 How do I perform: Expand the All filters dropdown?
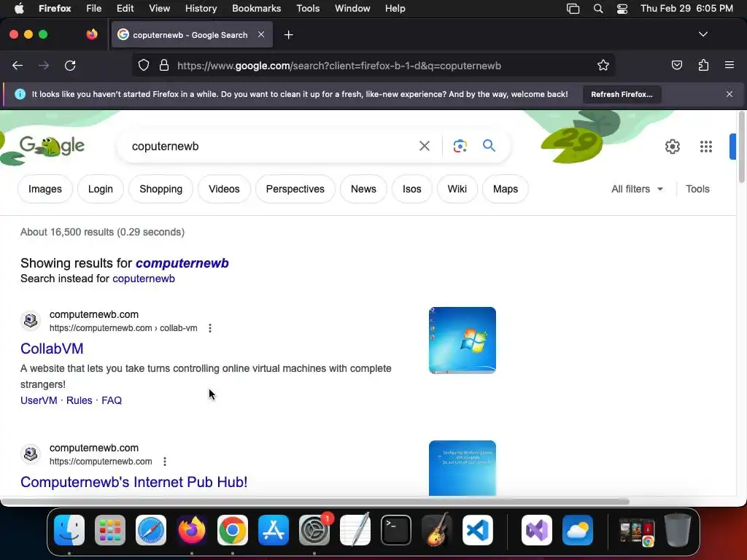click(x=637, y=189)
